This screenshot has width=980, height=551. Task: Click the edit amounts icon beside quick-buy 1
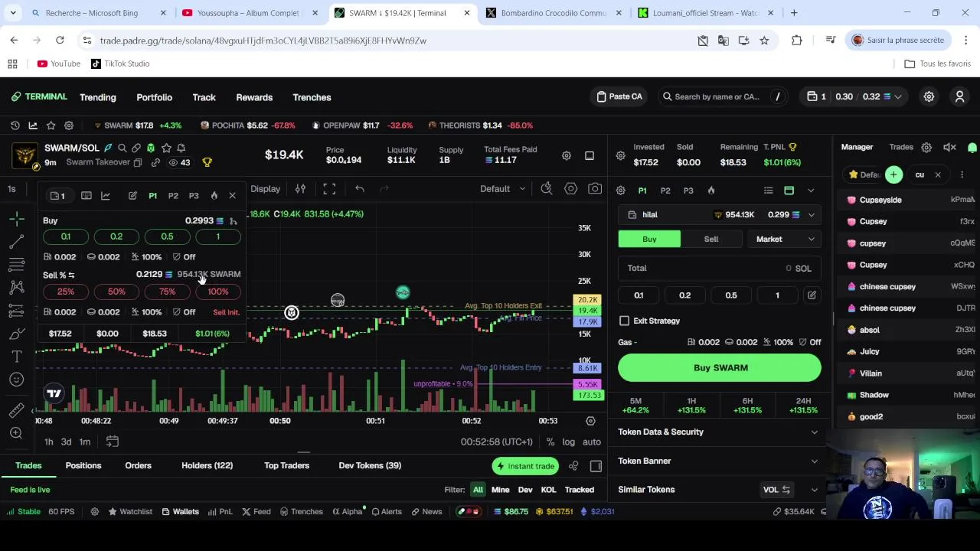812,295
